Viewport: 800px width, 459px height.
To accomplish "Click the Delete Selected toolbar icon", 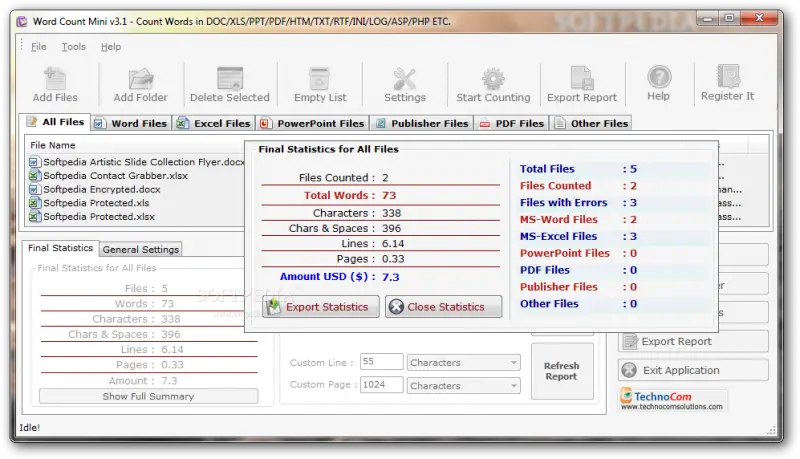I will (230, 79).
